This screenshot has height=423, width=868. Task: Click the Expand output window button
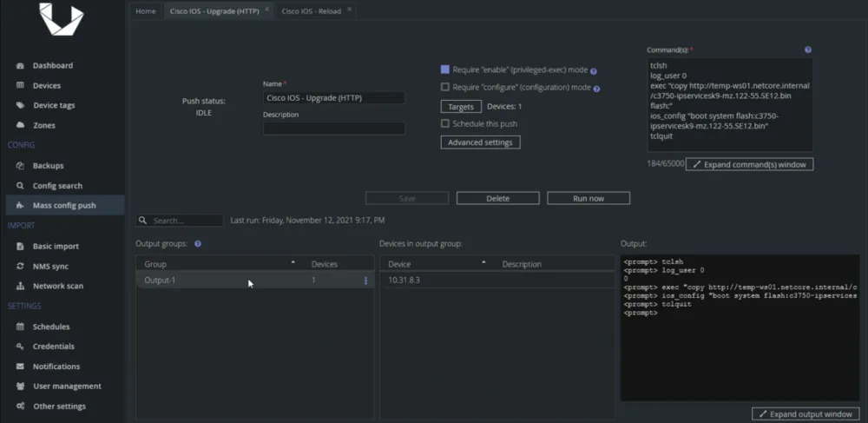point(806,414)
